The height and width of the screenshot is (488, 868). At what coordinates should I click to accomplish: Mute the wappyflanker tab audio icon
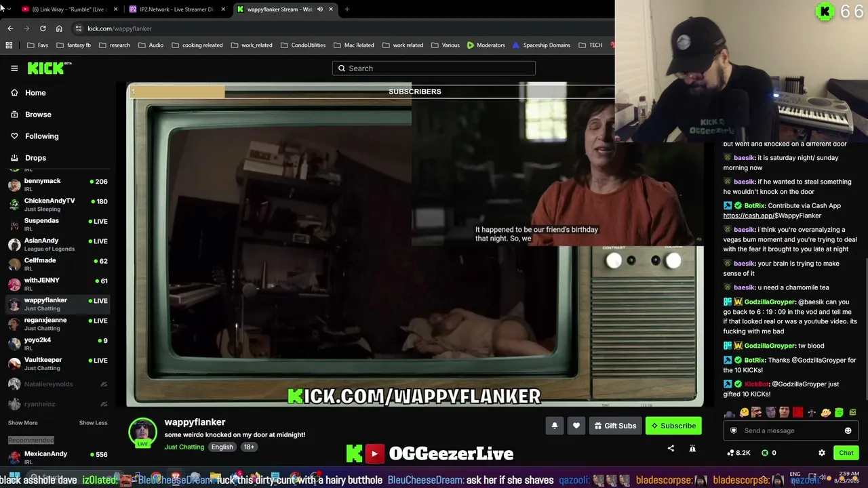[x=320, y=9]
